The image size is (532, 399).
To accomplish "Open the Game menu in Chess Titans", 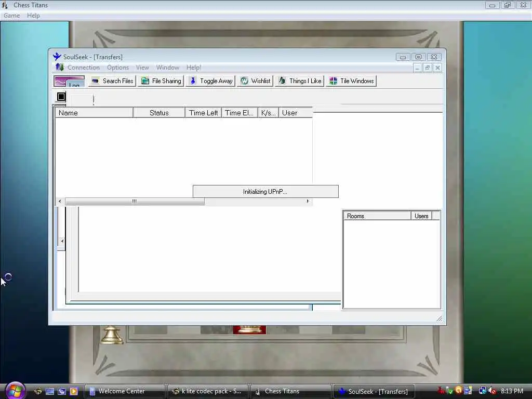I will click(x=11, y=16).
